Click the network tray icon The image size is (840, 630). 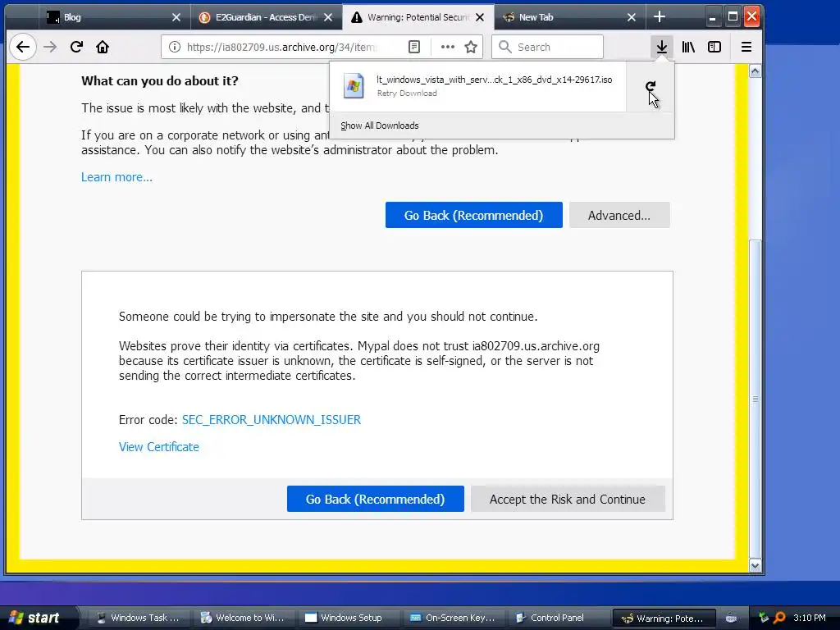[x=764, y=618]
